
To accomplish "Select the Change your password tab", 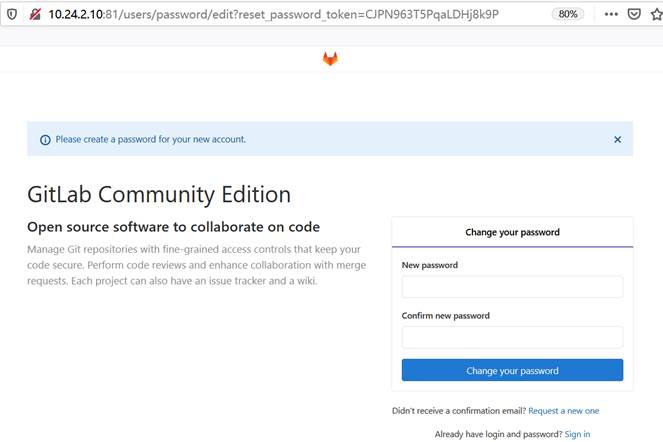I will pos(512,232).
